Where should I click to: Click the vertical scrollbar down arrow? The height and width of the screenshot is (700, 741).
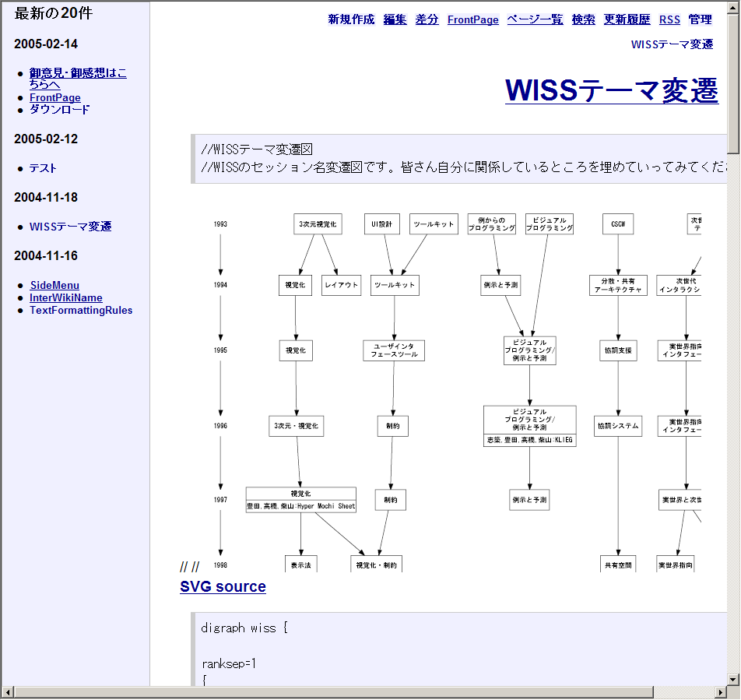[733, 679]
